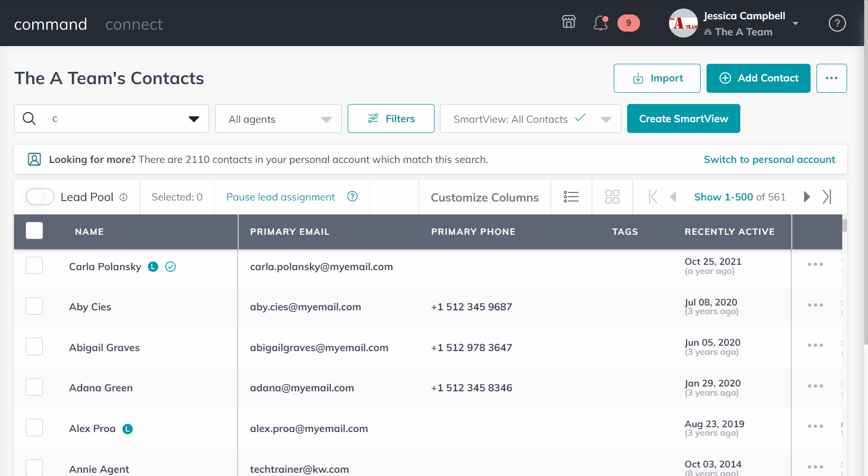Click The A Team avatar logo
Image resolution: width=868 pixels, height=476 pixels.
[x=683, y=23]
